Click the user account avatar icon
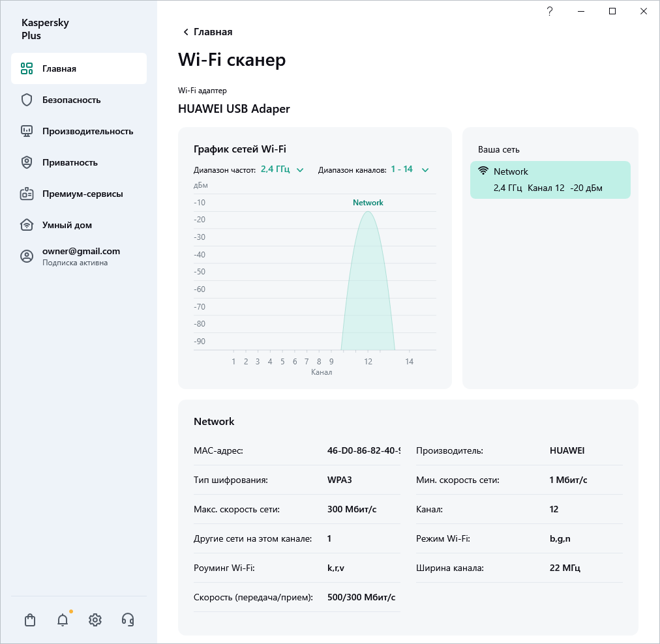This screenshot has width=660, height=644. coord(27,256)
